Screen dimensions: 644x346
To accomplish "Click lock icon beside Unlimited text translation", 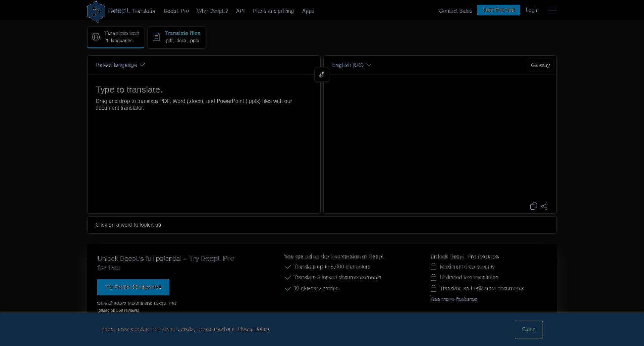I will 433,278.
